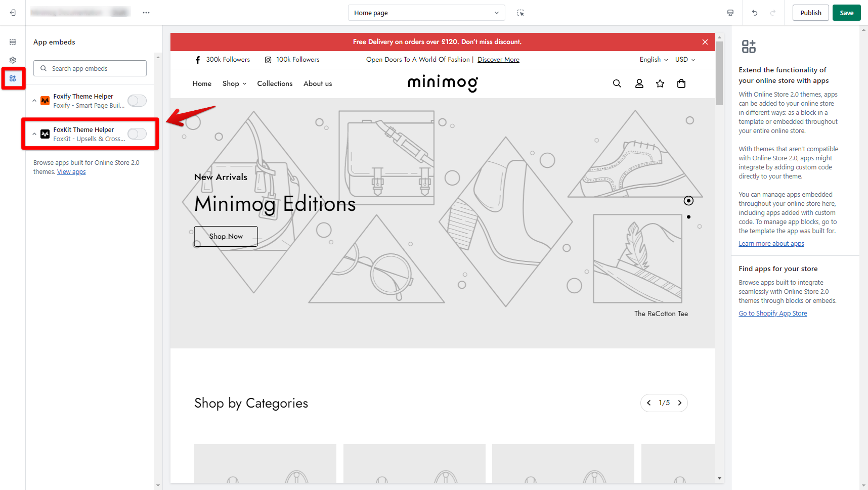The image size is (868, 490).
Task: Go to next category slide
Action: point(680,403)
